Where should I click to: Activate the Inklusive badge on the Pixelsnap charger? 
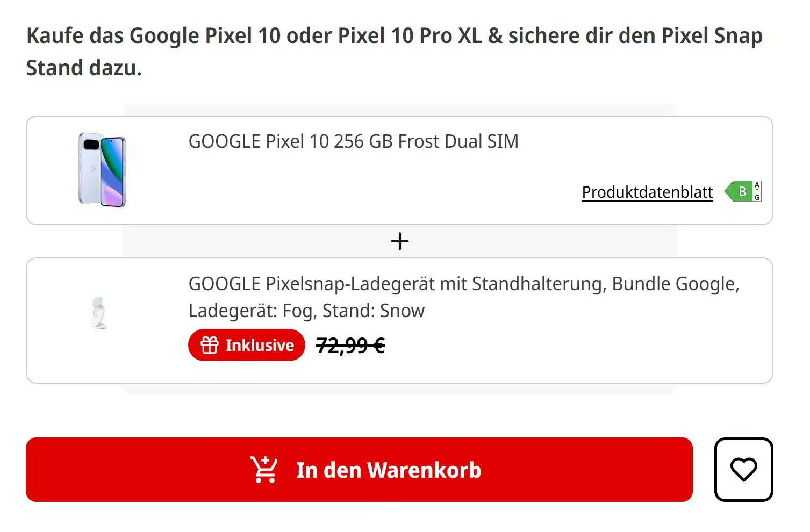click(x=246, y=345)
